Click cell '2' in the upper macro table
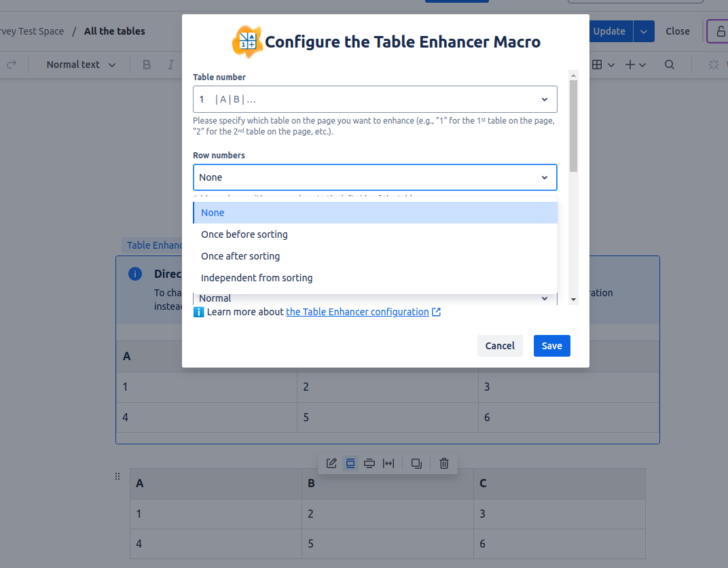 tap(388, 387)
